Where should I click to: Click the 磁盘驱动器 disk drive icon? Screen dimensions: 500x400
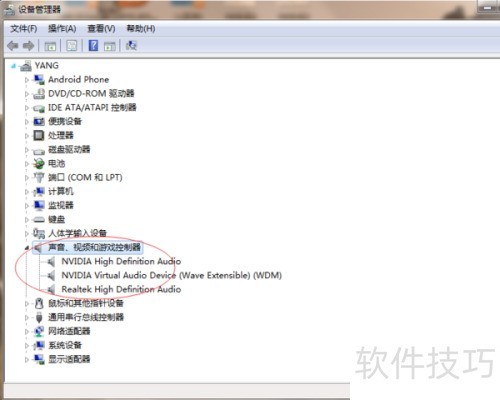(x=39, y=151)
